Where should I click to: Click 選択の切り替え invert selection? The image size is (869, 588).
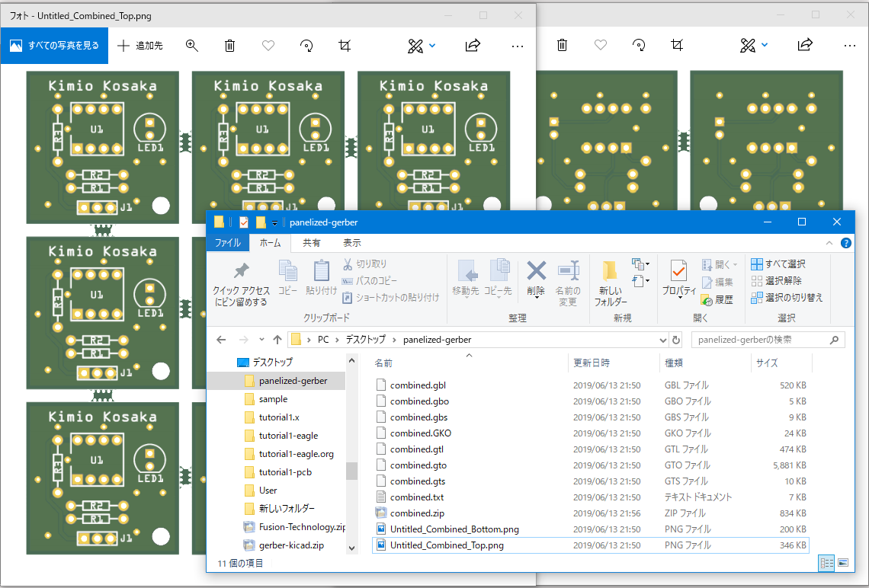787,298
